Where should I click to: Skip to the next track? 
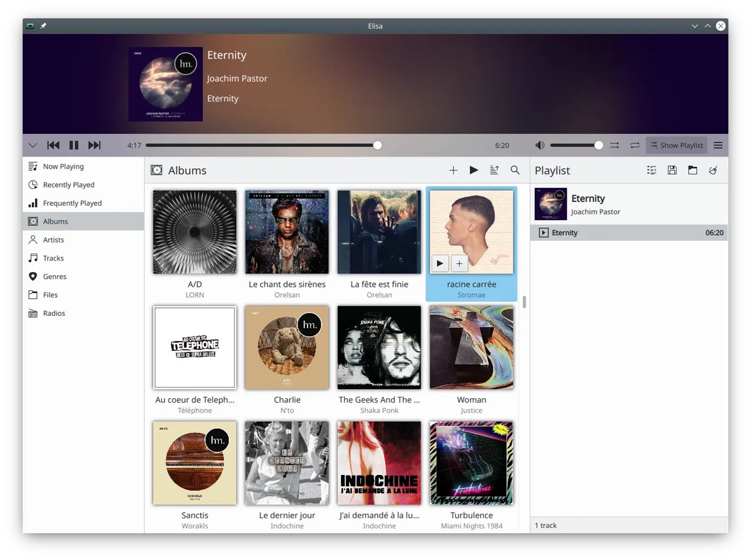click(95, 145)
